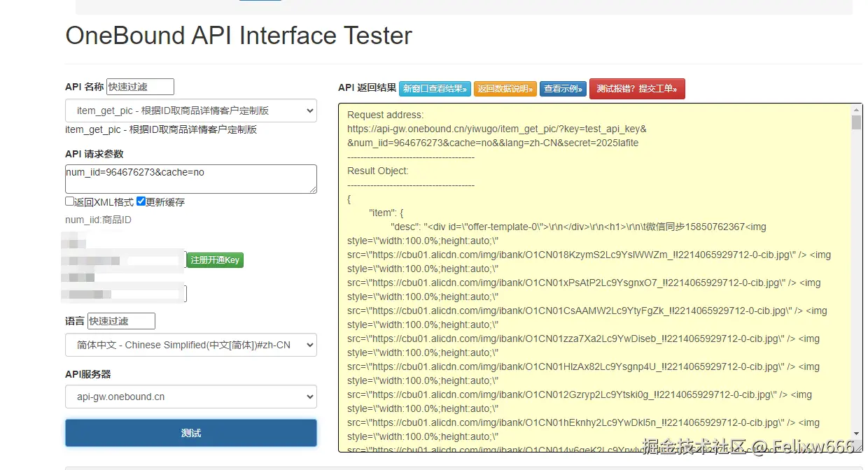Expand the language dropdown set to 简体中文
Viewport: 868px width, 470px height.
pos(191,345)
